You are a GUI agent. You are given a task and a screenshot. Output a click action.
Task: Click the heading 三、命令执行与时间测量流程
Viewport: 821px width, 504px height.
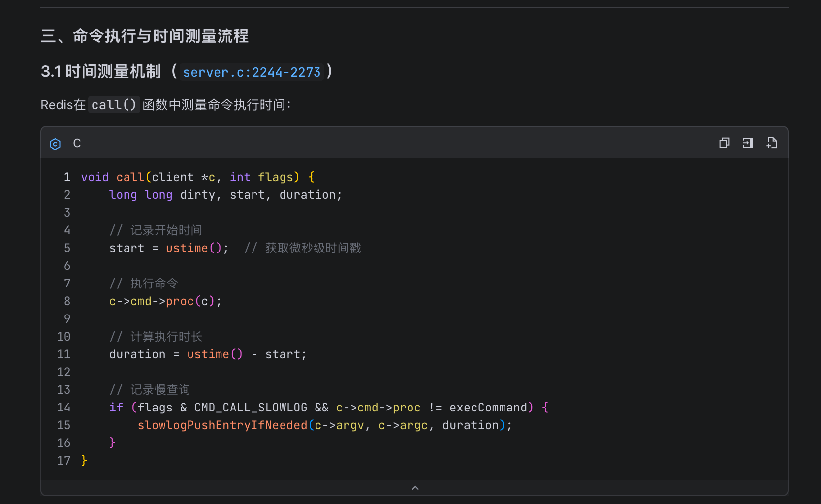pyautogui.click(x=145, y=36)
